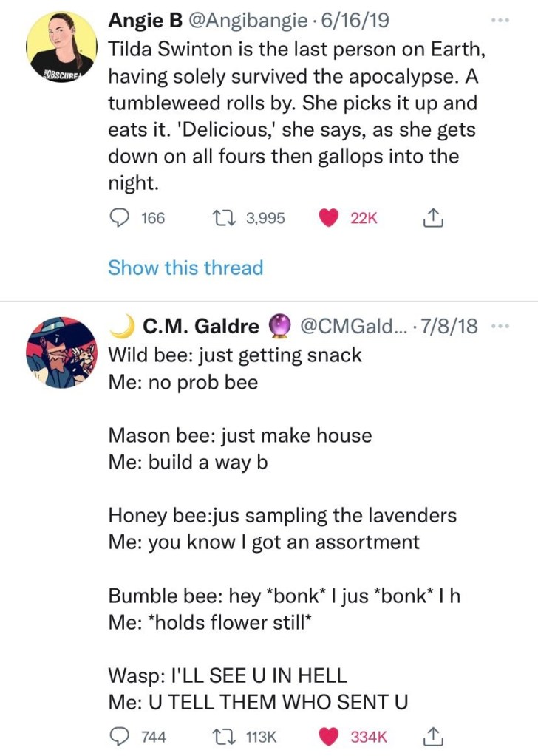
Task: Open Angie B's profile picture
Action: pyautogui.click(x=61, y=49)
